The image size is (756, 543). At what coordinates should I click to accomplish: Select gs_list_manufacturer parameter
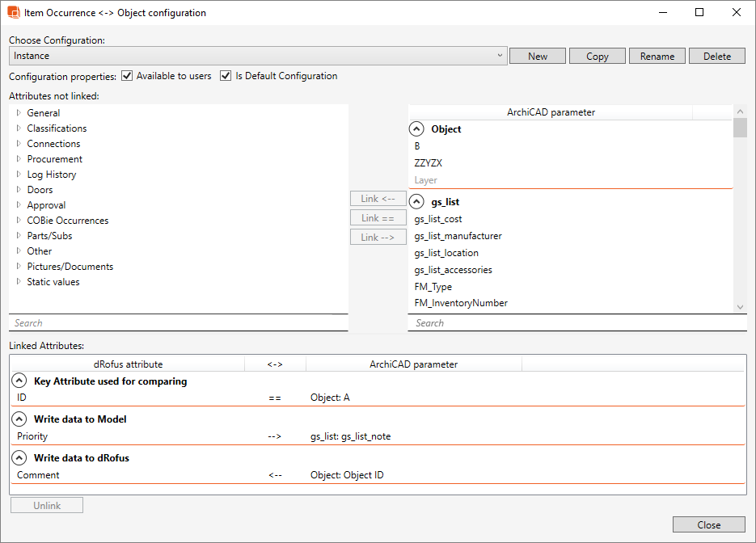458,236
